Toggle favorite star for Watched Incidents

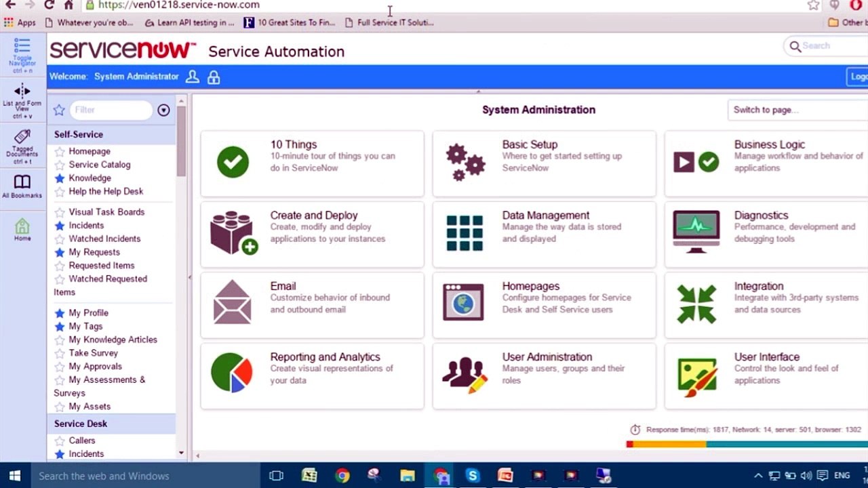[60, 239]
